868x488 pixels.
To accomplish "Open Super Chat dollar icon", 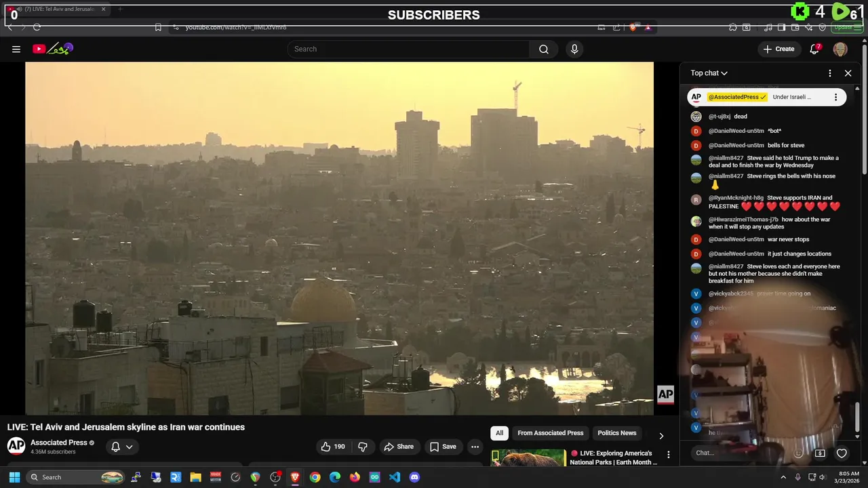I will click(820, 453).
